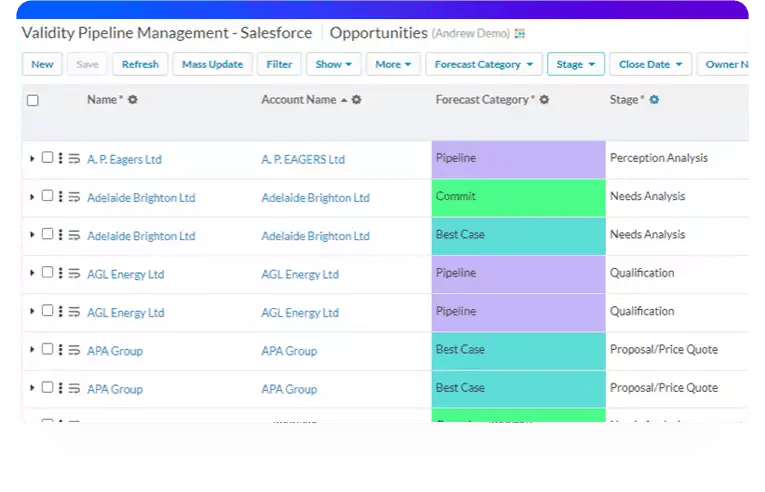765x492 pixels.
Task: Check the second AGL Energy Ltd row checkbox
Action: point(47,310)
